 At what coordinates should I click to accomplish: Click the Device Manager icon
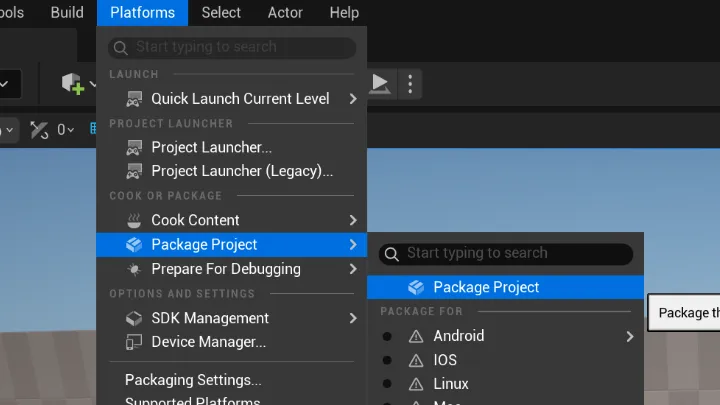point(134,342)
